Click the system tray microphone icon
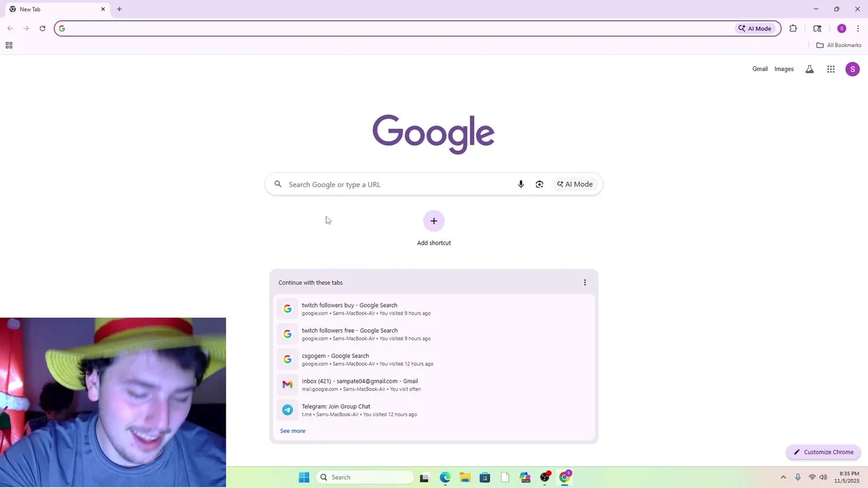 798,477
